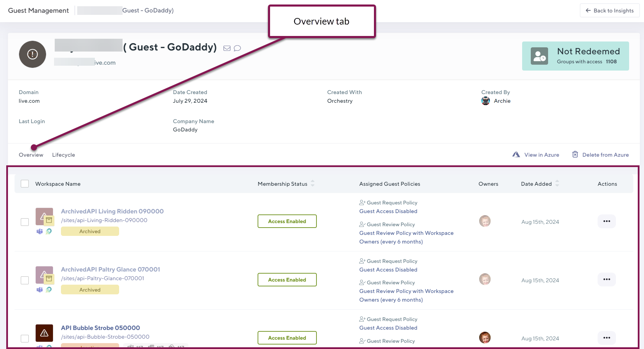Click the chat bubble icon beside guest name

(x=237, y=48)
